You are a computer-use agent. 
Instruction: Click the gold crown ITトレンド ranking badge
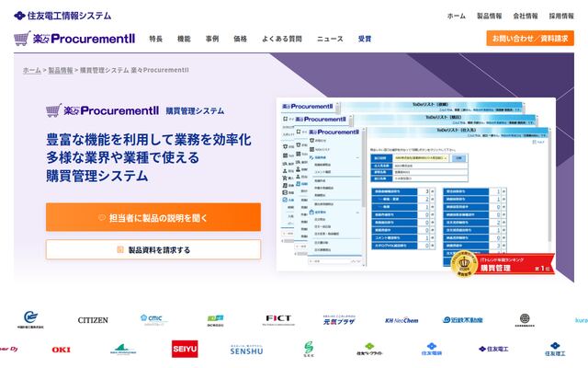tap(464, 264)
